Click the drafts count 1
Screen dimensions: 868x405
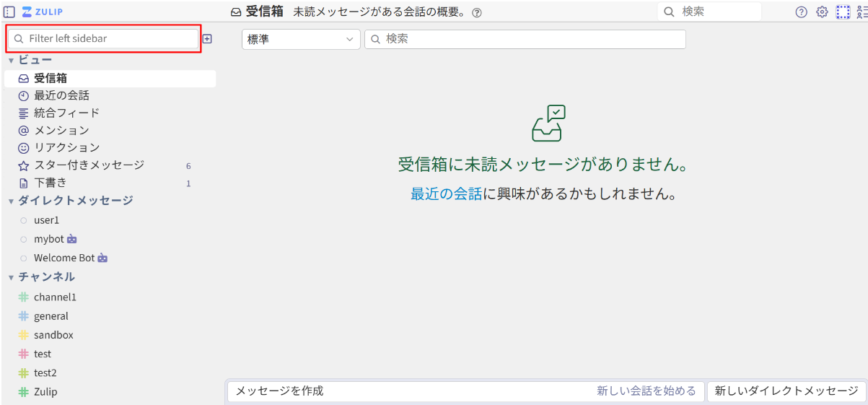coord(188,184)
